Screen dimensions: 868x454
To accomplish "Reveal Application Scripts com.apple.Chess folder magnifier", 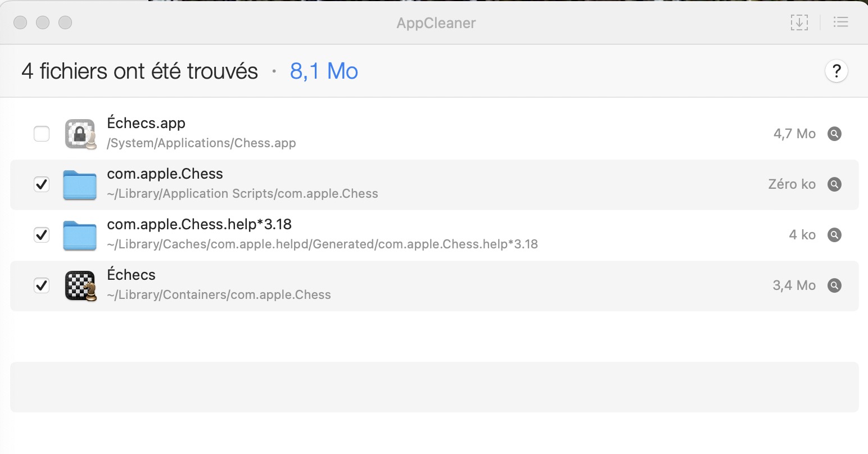I will (x=834, y=184).
